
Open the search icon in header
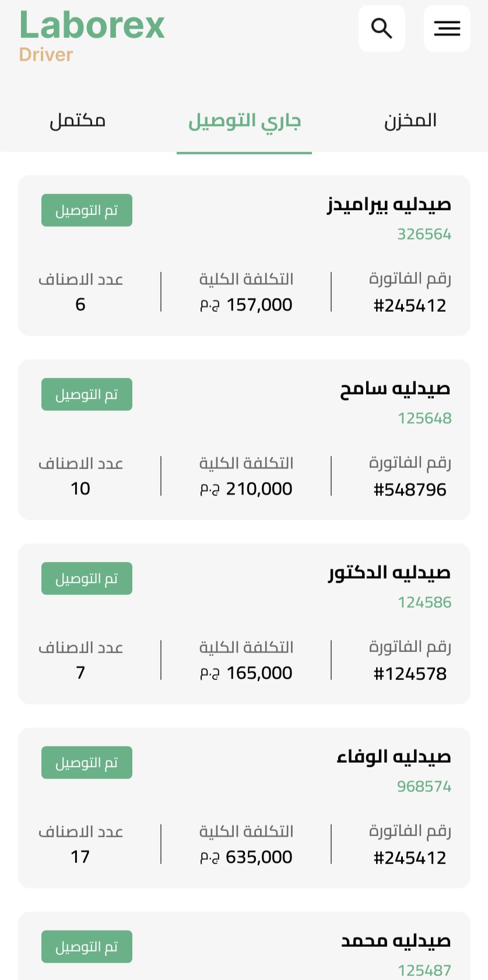coord(382,29)
